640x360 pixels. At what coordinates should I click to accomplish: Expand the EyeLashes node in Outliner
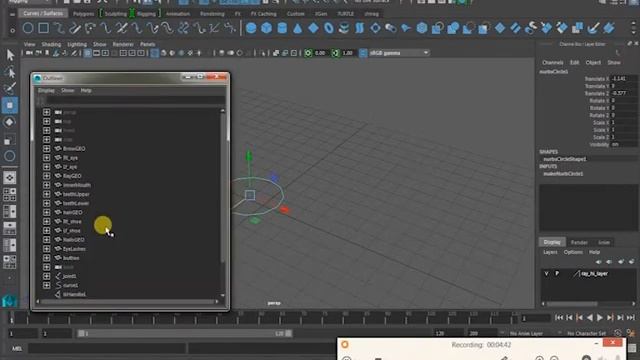(47, 249)
